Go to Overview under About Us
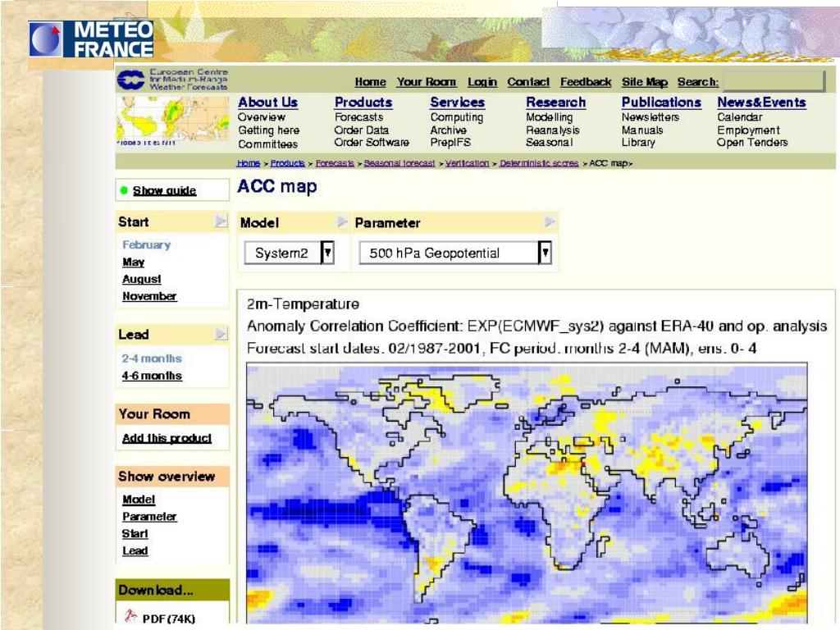Image resolution: width=840 pixels, height=630 pixels. click(262, 116)
